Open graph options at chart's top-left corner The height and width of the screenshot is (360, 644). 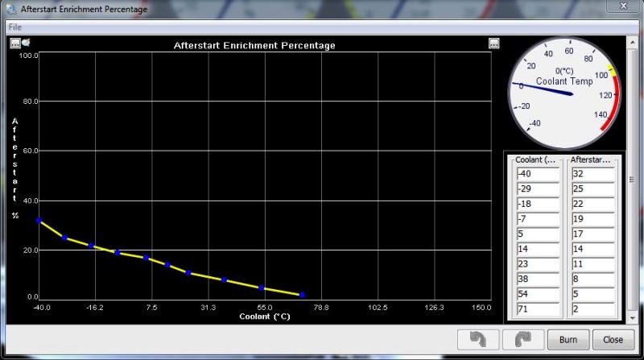coord(14,43)
